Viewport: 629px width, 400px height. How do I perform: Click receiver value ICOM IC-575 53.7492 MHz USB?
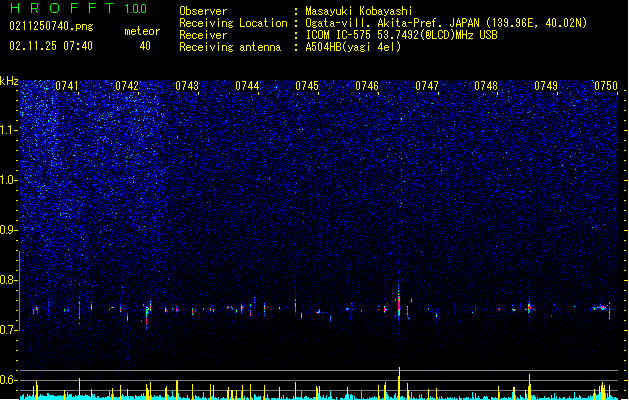pyautogui.click(x=401, y=35)
